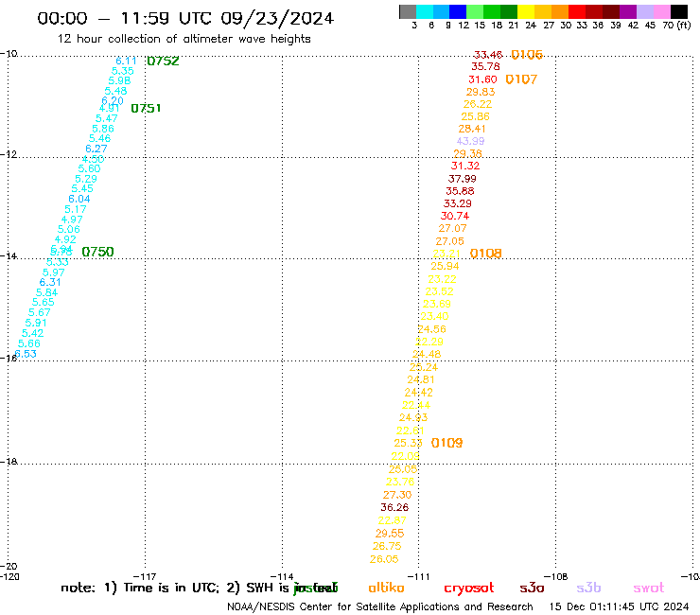Select the 5.06 wave height value
Image resolution: width=700 pixels, height=615 pixels.
point(69,230)
